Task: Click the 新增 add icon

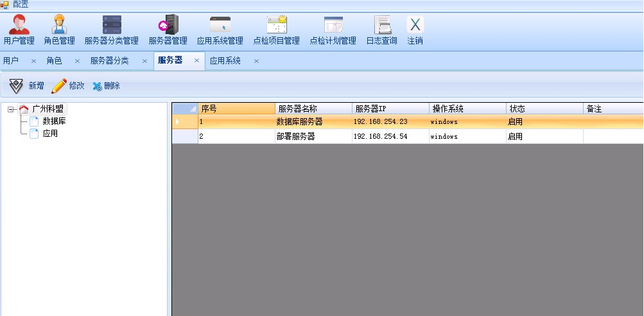Action: pos(16,86)
